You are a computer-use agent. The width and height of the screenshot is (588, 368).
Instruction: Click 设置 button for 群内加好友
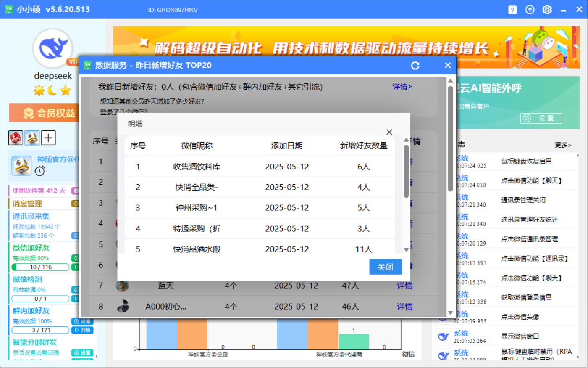pyautogui.click(x=82, y=321)
